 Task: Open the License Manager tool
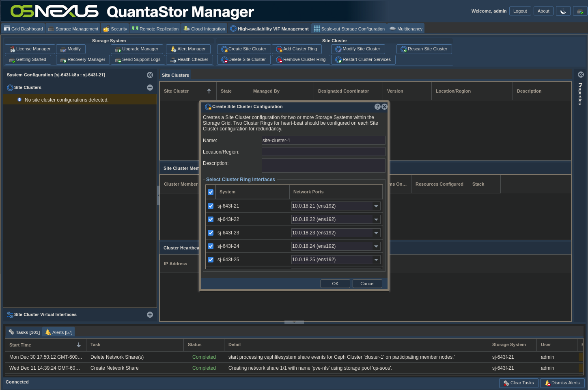(30, 49)
